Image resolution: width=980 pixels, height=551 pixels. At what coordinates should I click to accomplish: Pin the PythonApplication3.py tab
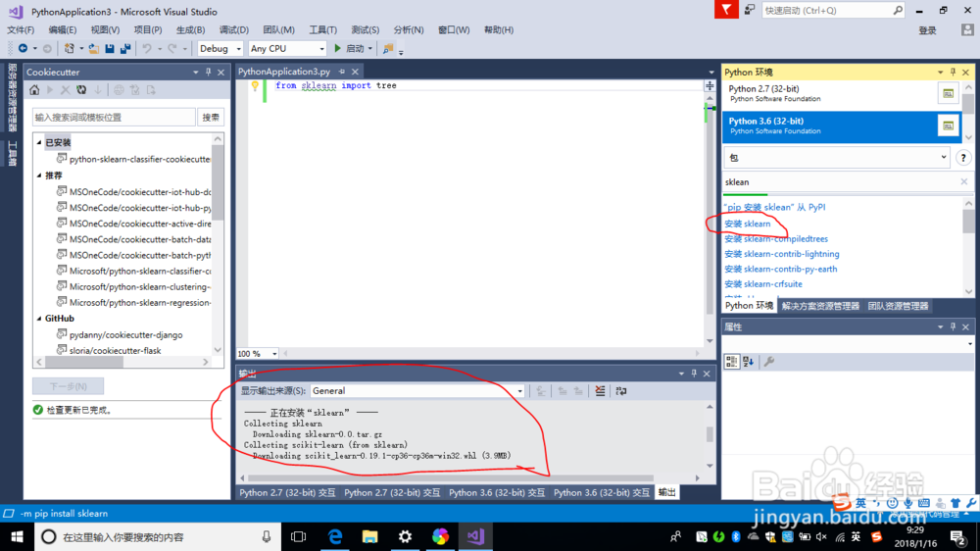(x=341, y=72)
